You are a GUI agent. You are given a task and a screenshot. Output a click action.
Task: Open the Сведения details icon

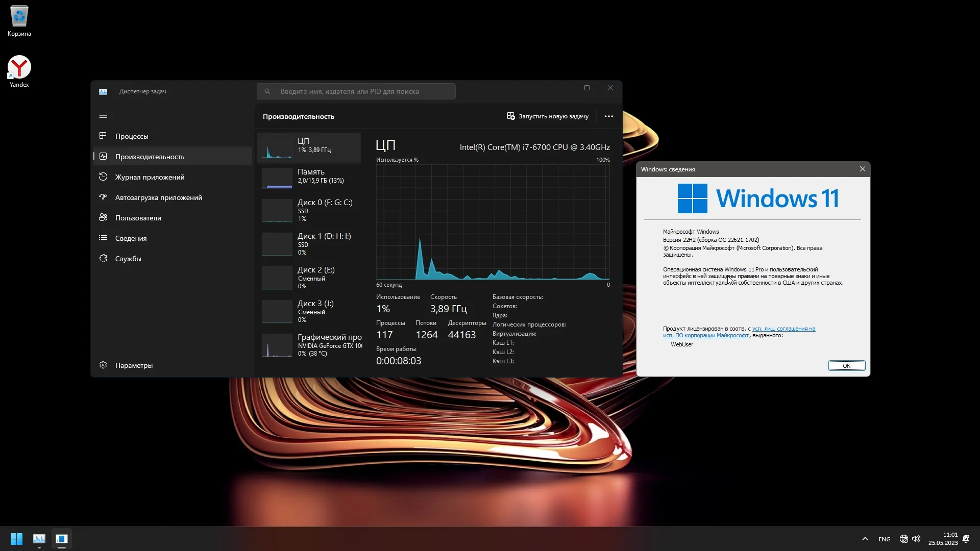tap(103, 238)
